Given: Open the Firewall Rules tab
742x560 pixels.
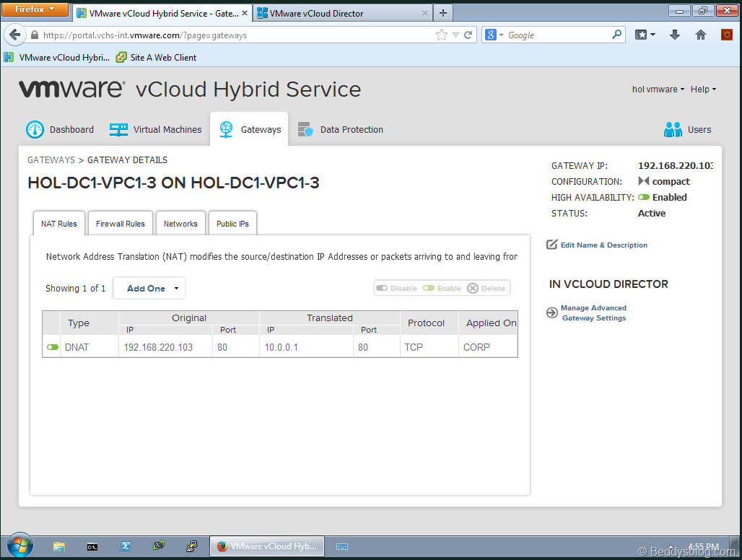Looking at the screenshot, I should [x=121, y=224].
